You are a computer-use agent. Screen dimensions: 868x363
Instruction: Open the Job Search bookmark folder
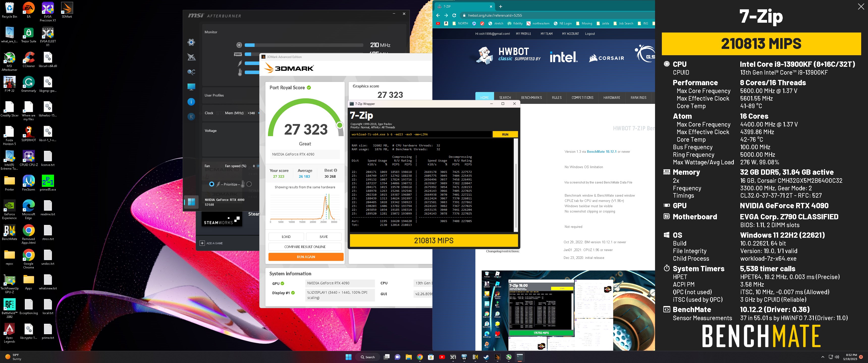[x=623, y=24]
